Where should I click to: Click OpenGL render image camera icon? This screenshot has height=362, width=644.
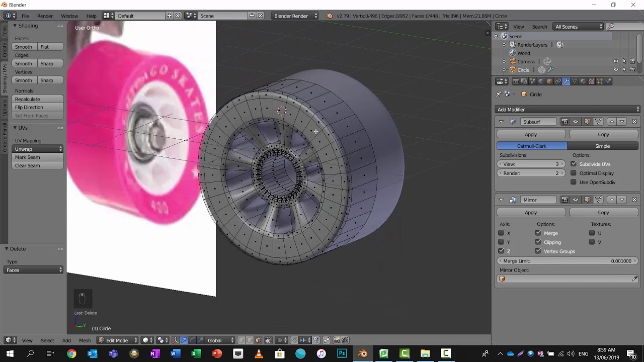(x=337, y=340)
